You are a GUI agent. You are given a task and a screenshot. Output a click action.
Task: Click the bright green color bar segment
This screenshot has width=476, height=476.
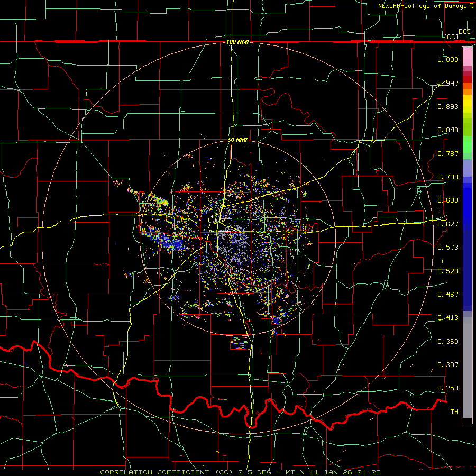pos(467,144)
